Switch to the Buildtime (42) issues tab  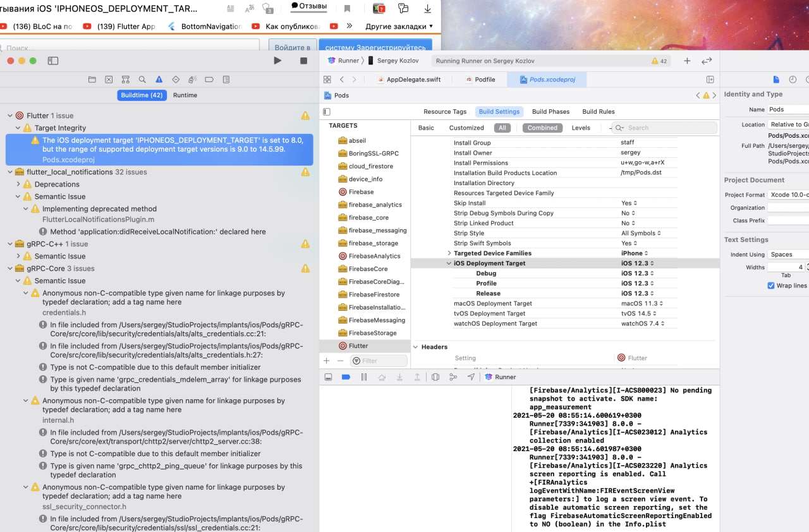142,95
